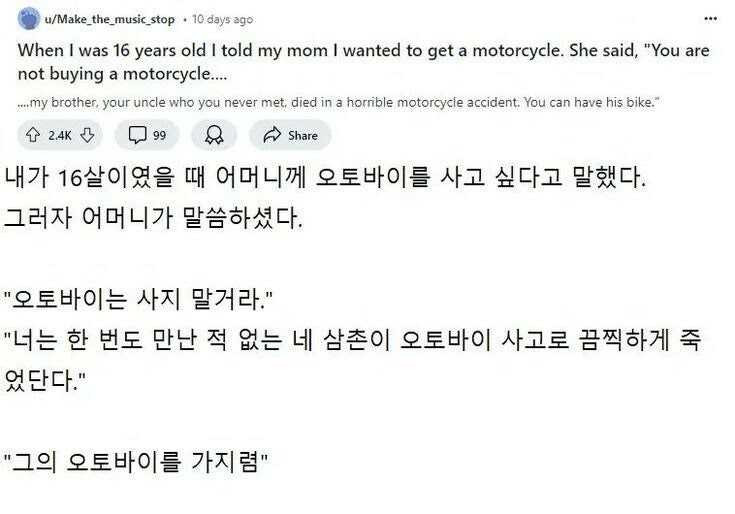
Task: Click the small gray punchline text about uncle
Action: (339, 102)
